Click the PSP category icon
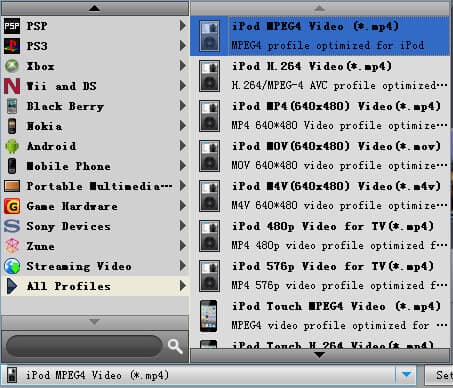Viewport: 453px width, 388px height. tap(12, 26)
